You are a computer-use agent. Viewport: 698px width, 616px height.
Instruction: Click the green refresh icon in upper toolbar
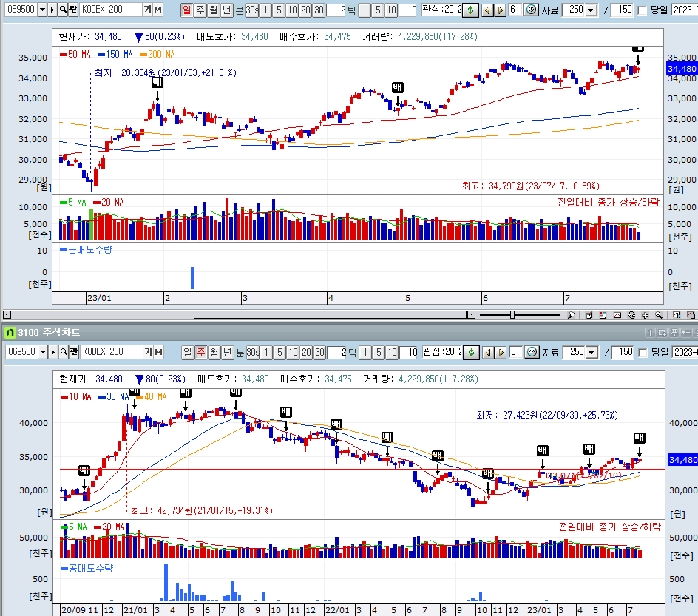click(x=470, y=10)
